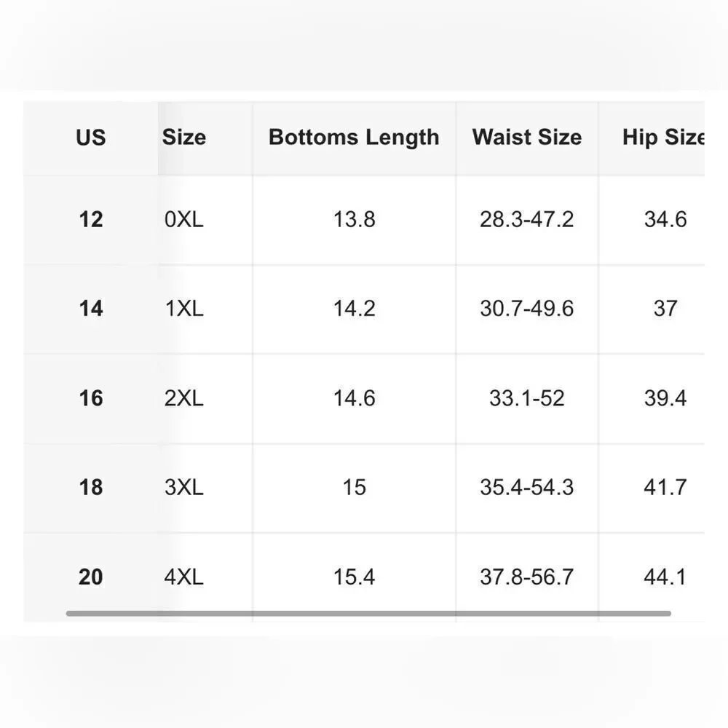728x728 pixels.
Task: Select the 41.7 hip size value
Action: click(x=665, y=487)
